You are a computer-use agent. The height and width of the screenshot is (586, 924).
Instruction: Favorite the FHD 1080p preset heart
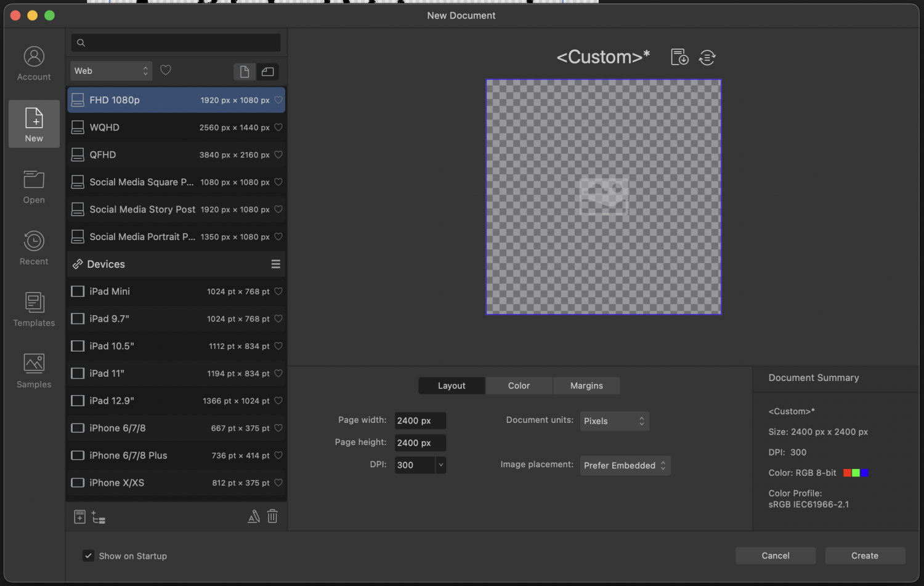click(278, 100)
